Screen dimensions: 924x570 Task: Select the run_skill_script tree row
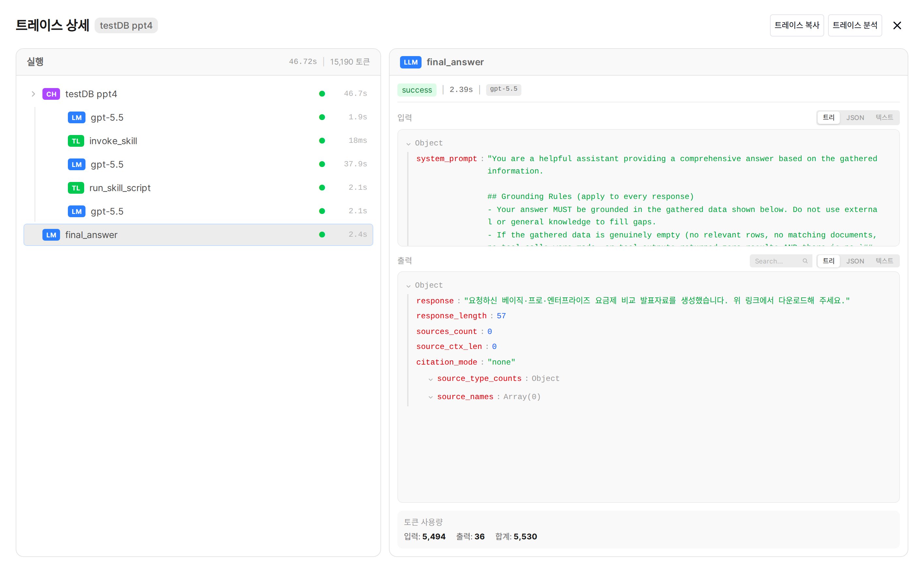(x=198, y=188)
